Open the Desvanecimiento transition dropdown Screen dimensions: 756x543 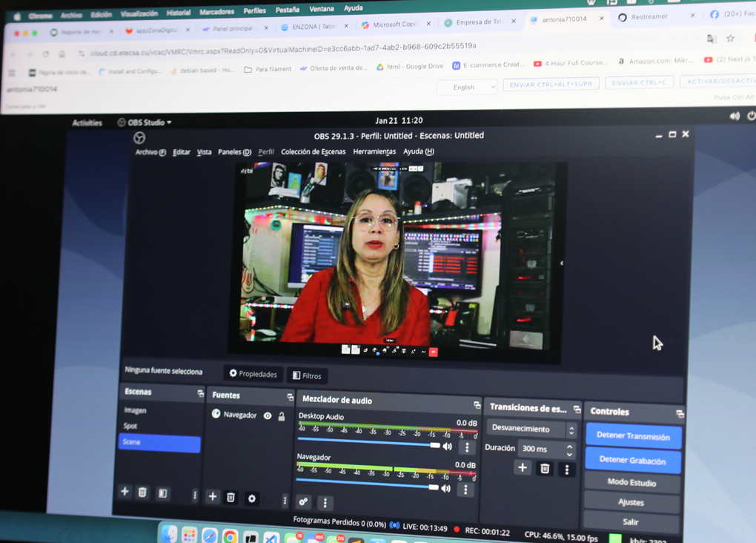[531, 429]
